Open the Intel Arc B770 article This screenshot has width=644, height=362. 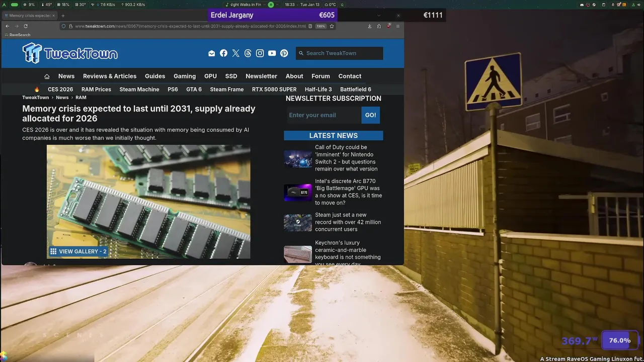[349, 192]
